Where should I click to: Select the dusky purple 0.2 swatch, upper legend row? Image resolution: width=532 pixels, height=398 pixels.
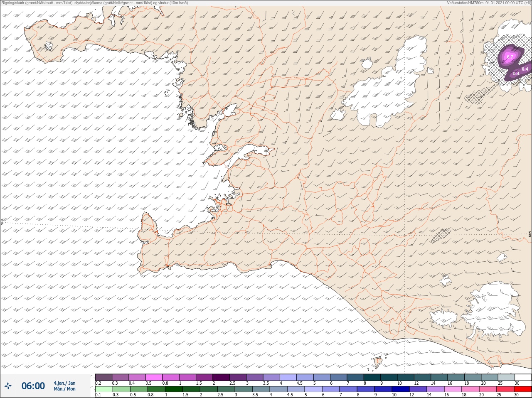(103, 377)
